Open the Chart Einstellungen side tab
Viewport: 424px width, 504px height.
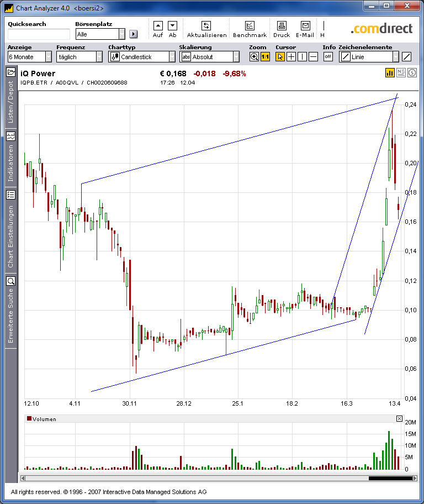point(10,237)
